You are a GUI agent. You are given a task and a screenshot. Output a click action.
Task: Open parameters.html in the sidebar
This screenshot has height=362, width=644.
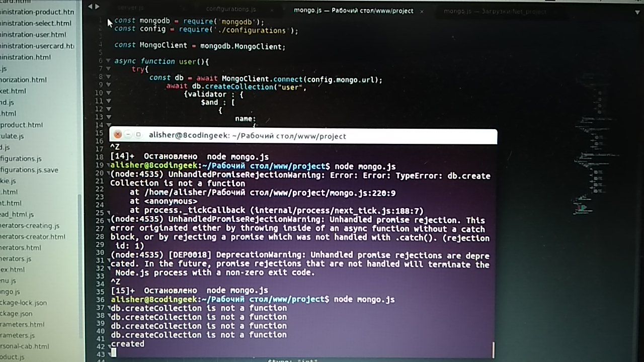pos(23,325)
